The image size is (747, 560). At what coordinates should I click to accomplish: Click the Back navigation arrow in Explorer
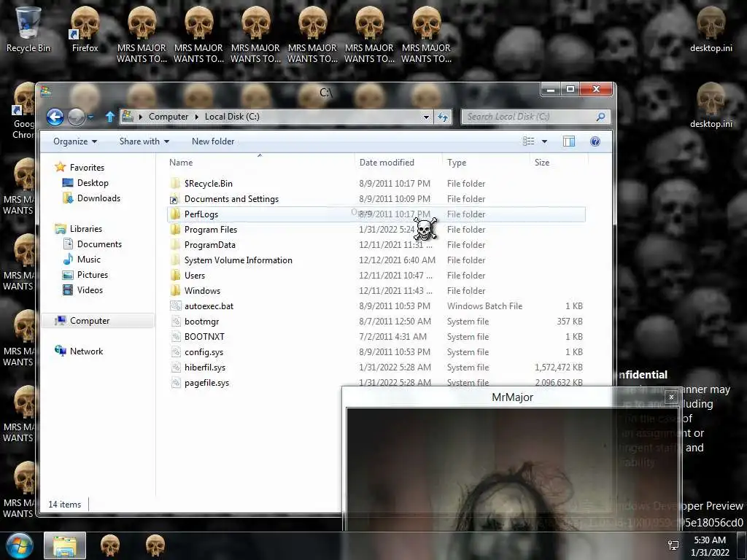(55, 117)
